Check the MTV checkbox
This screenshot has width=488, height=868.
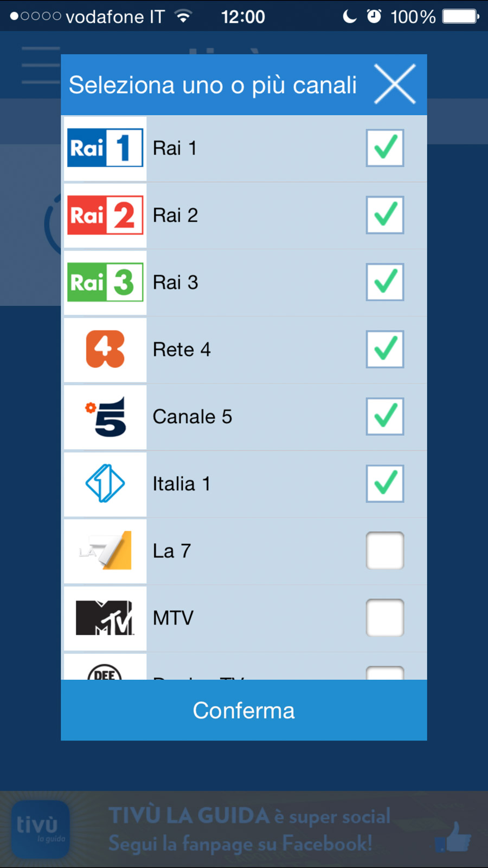[x=385, y=618]
